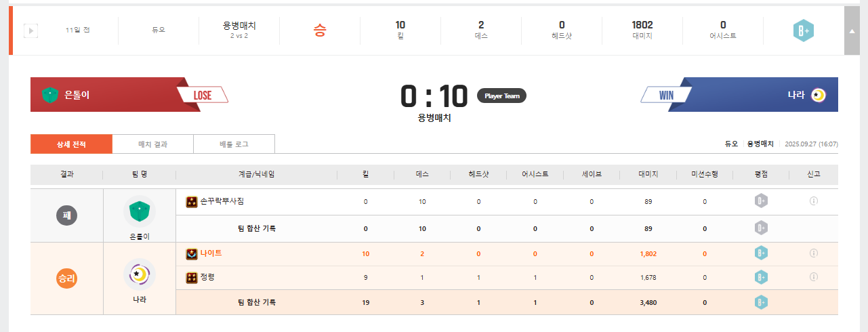Screen dimensions: 868x332
Task: Click the rank icon beside 손꾸락부사짐
Action: 192,201
